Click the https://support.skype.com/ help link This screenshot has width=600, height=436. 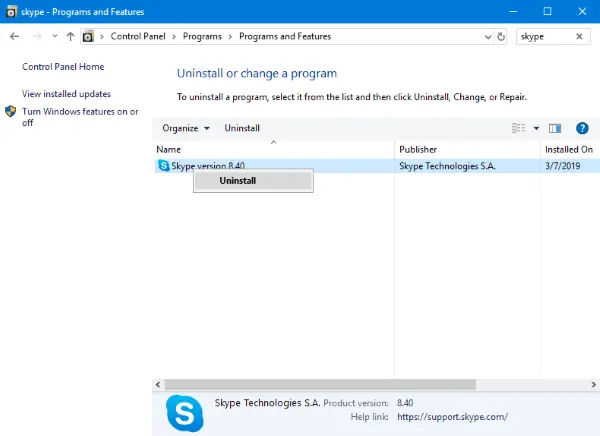[x=452, y=416]
